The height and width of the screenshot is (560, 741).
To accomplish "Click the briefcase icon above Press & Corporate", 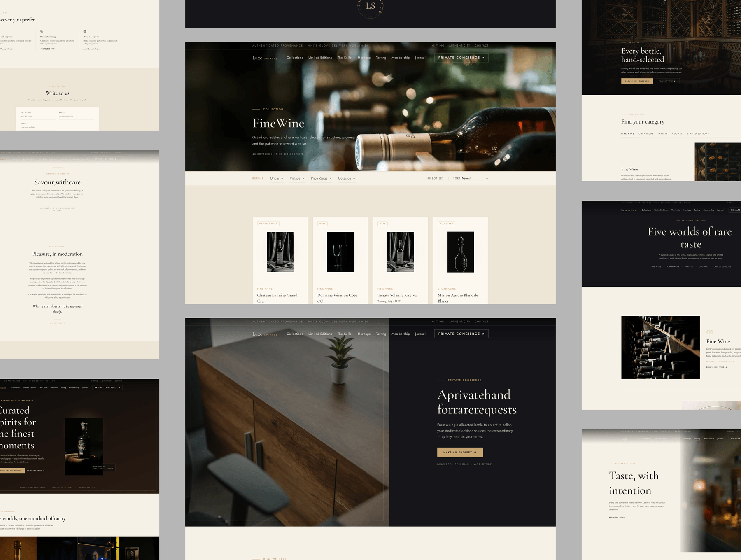I will pyautogui.click(x=85, y=31).
